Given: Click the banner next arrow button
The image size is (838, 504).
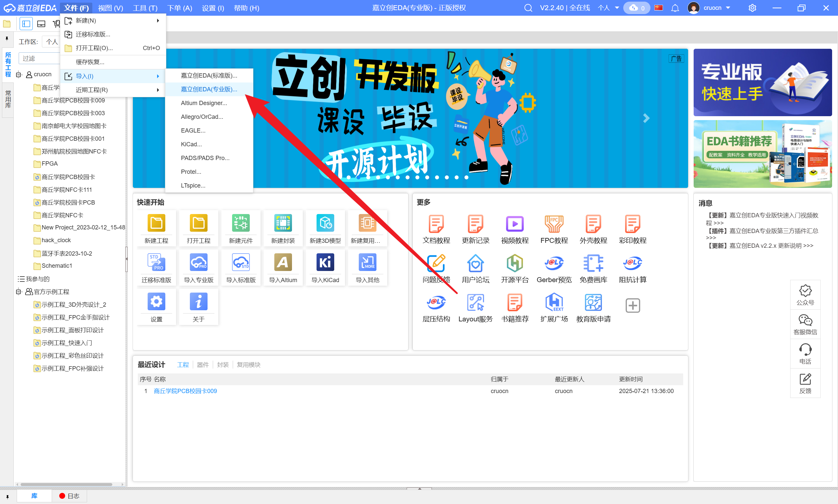Looking at the screenshot, I should click(646, 118).
